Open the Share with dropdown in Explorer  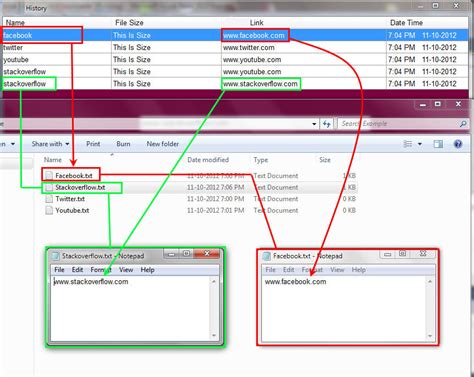pyautogui.click(x=50, y=144)
